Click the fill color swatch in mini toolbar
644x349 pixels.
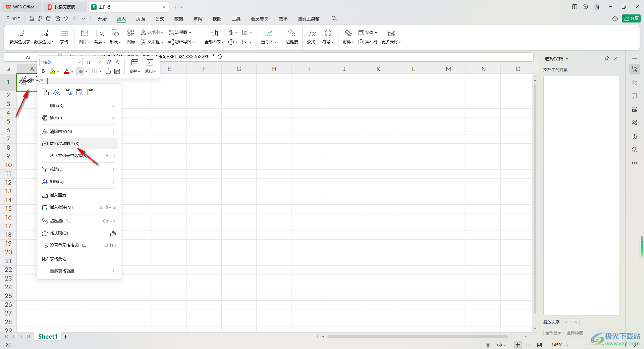tap(53, 71)
